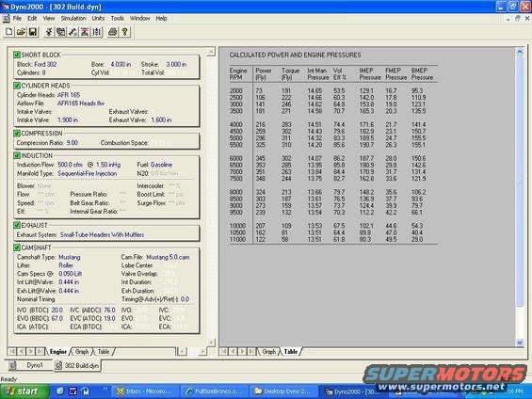Switch engine pane to Graph tab

point(81,352)
